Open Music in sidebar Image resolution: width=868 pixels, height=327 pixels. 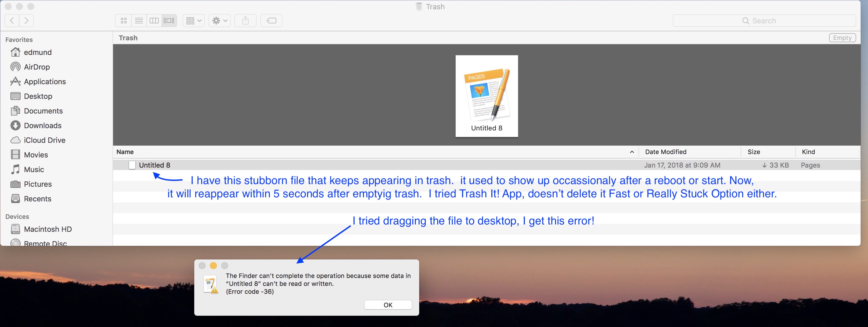(x=27, y=169)
